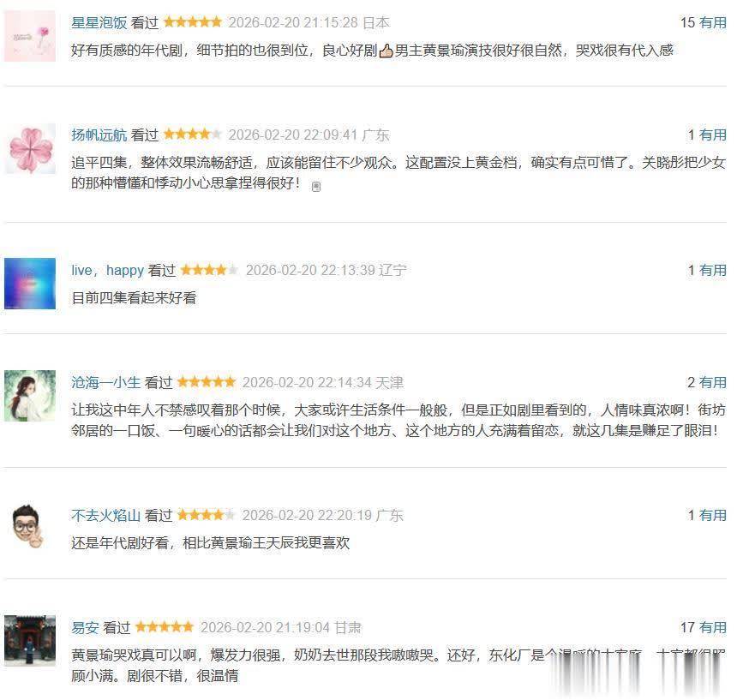This screenshot has width=743, height=700.
Task: Visit live, happy's profile link
Action: (108, 271)
